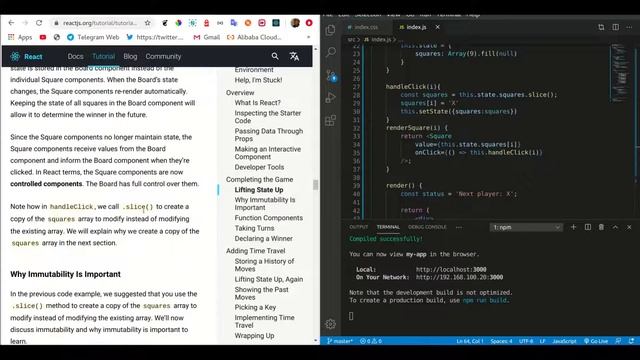Open the Alibaba Cloud bookmark
The height and width of the screenshot is (360, 640).
click(x=254, y=37)
